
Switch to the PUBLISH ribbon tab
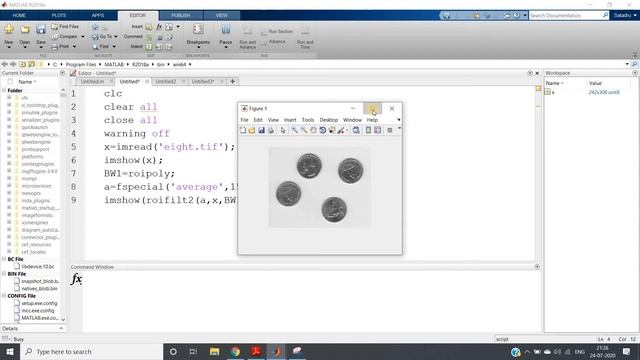(181, 16)
